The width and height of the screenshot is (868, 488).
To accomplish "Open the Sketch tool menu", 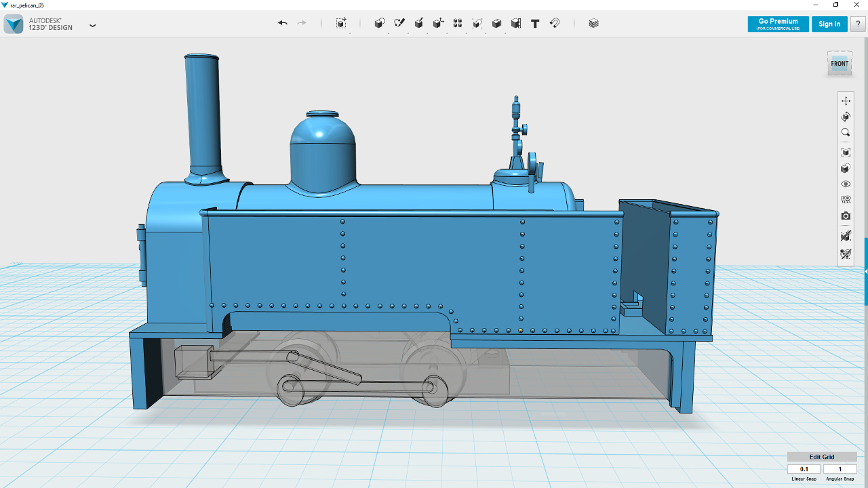I will point(399,23).
